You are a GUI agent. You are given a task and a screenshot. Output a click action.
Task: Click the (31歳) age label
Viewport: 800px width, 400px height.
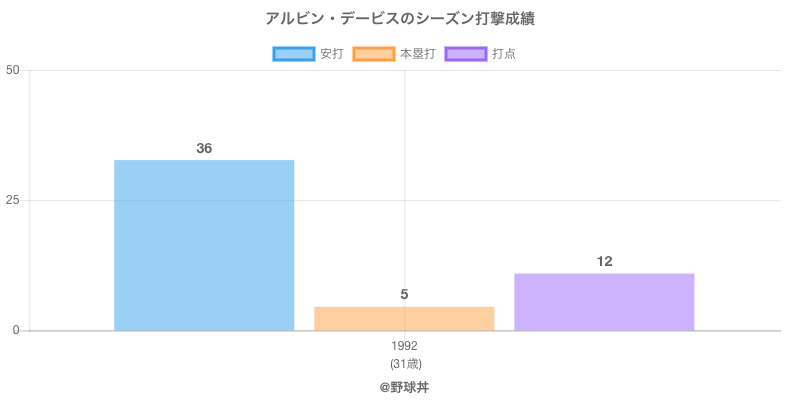point(404,363)
